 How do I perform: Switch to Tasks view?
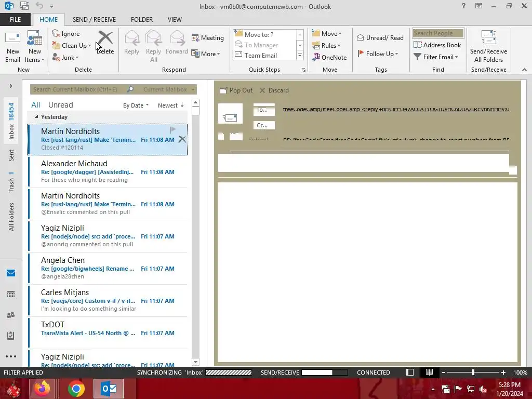11,336
